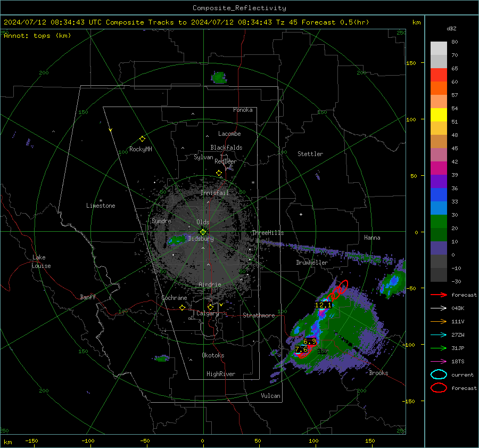This screenshot has width=479, height=448.
Task: Pick the purple 39-36 dBZ swatch
Action: 439,181
